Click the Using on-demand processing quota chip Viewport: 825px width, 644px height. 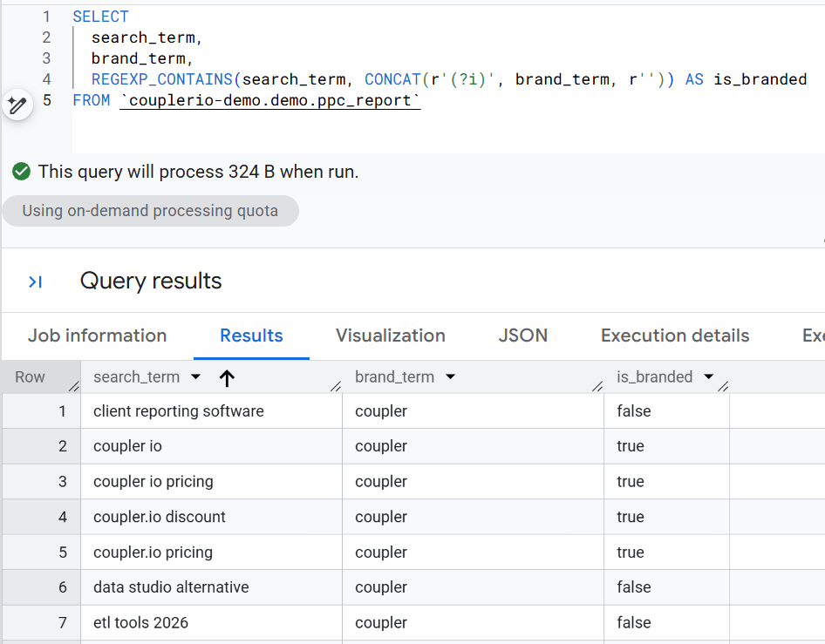point(151,211)
